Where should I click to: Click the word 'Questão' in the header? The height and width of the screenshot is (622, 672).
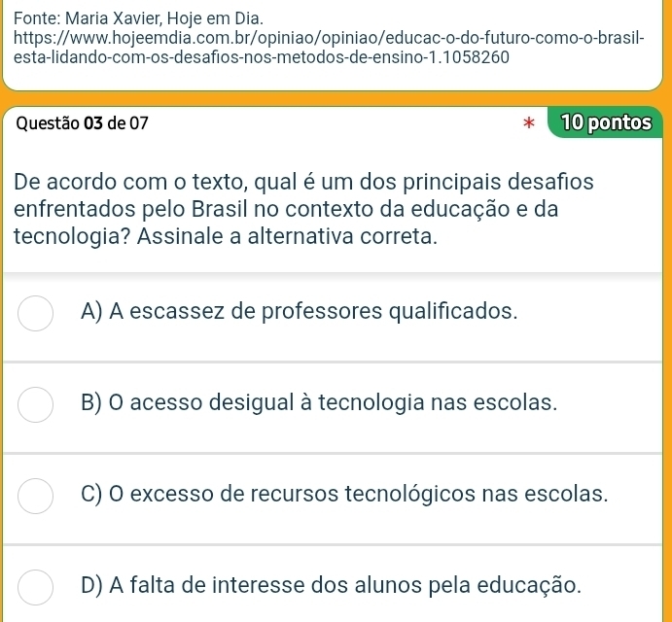pos(47,123)
